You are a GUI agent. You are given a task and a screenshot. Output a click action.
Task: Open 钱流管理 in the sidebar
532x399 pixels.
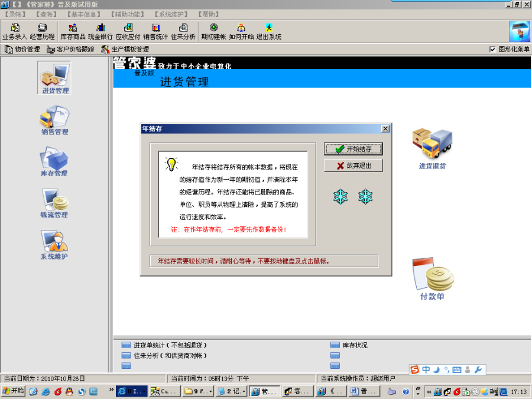(x=54, y=203)
